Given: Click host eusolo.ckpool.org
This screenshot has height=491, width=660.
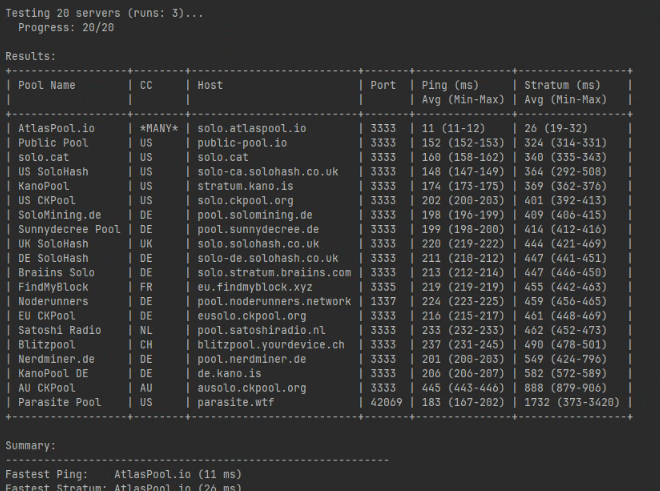Looking at the screenshot, I should (252, 316).
